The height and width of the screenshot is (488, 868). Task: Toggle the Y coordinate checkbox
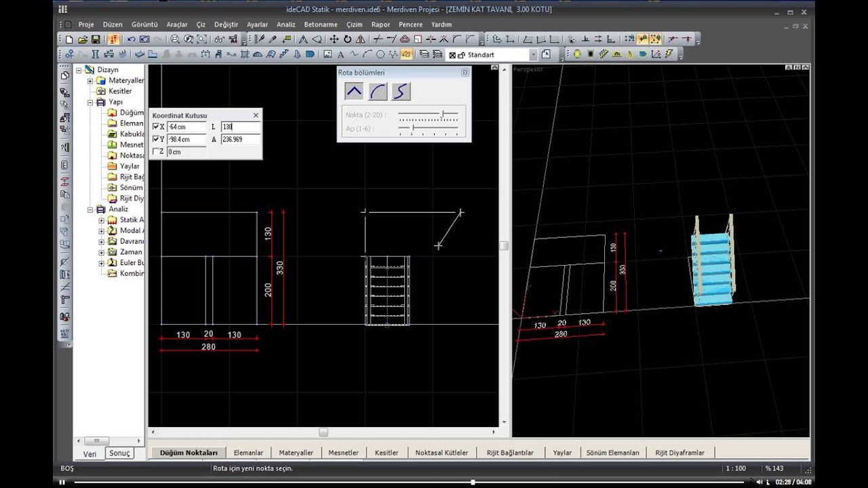click(x=156, y=139)
